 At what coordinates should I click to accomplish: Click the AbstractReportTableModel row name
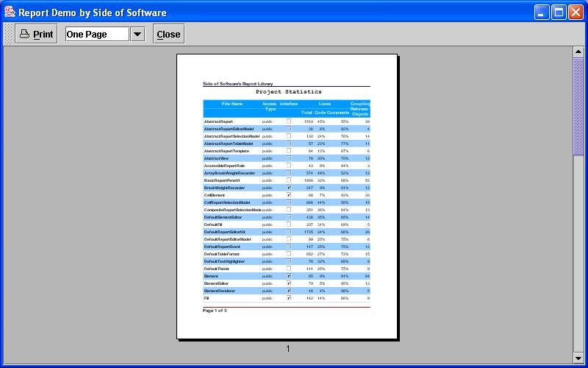click(229, 144)
